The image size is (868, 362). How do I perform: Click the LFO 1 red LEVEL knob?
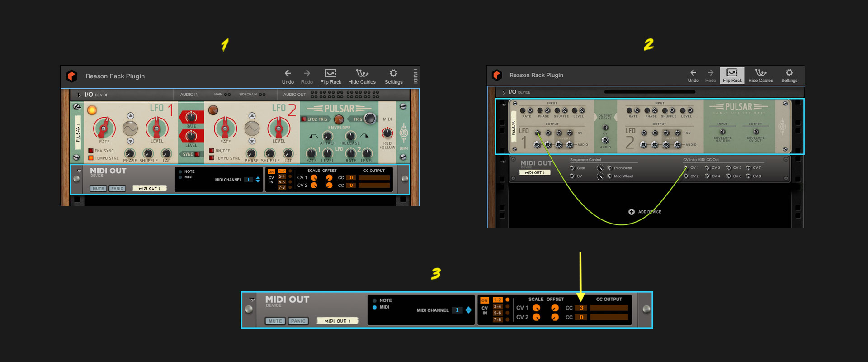pyautogui.click(x=157, y=128)
